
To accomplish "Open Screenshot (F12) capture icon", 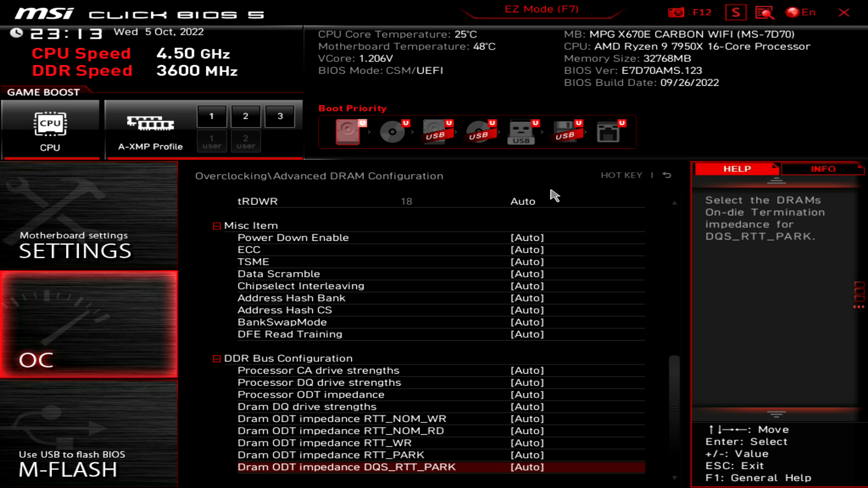I will click(x=677, y=12).
